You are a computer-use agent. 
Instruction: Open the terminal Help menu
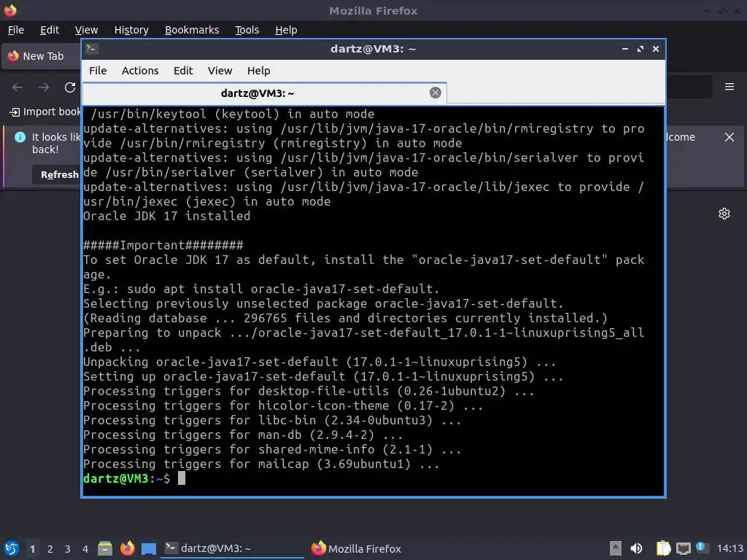[259, 71]
